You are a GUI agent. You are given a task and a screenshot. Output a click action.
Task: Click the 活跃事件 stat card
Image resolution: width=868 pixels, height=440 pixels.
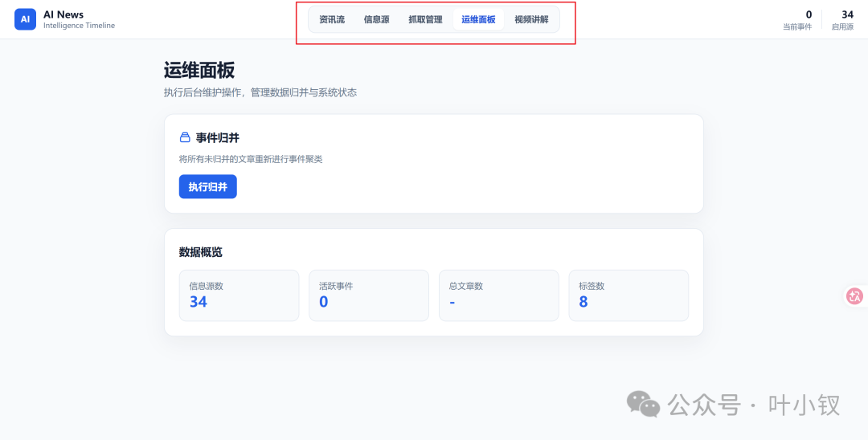pos(369,295)
